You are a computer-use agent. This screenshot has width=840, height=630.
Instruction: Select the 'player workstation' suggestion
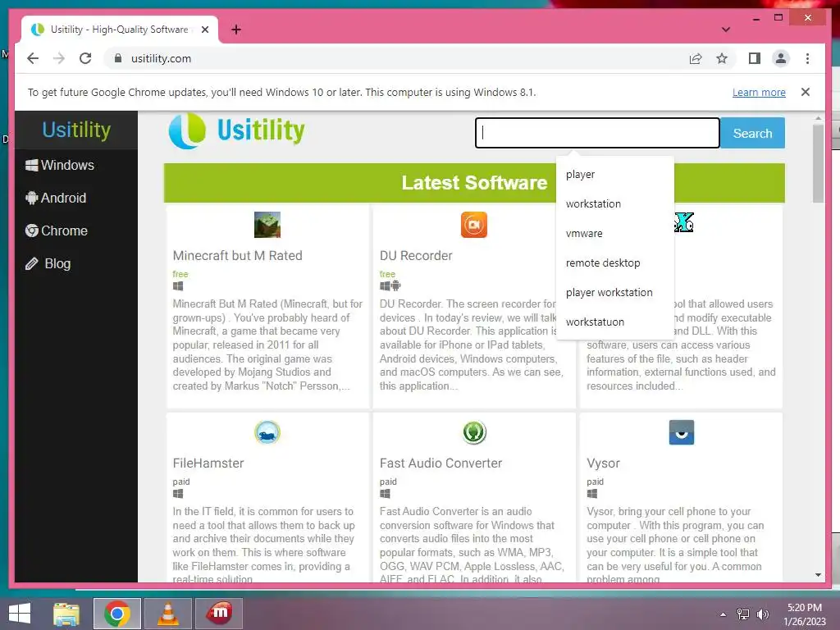(615, 293)
